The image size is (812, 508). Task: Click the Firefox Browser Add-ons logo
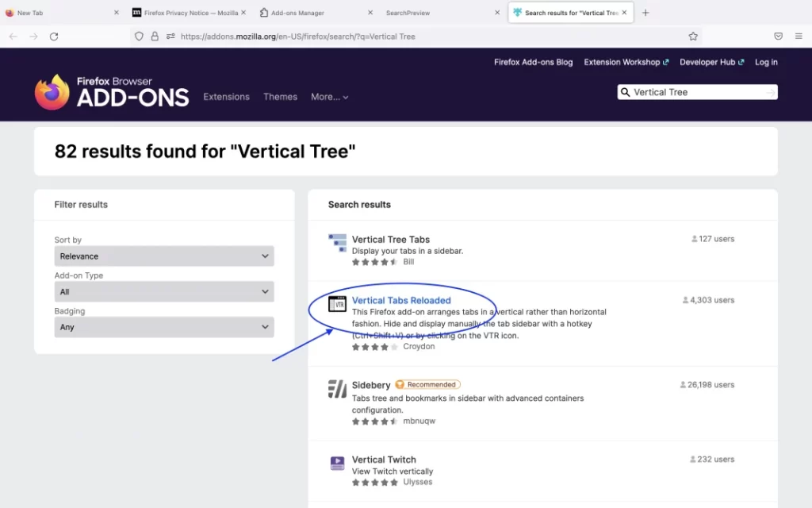(112, 92)
